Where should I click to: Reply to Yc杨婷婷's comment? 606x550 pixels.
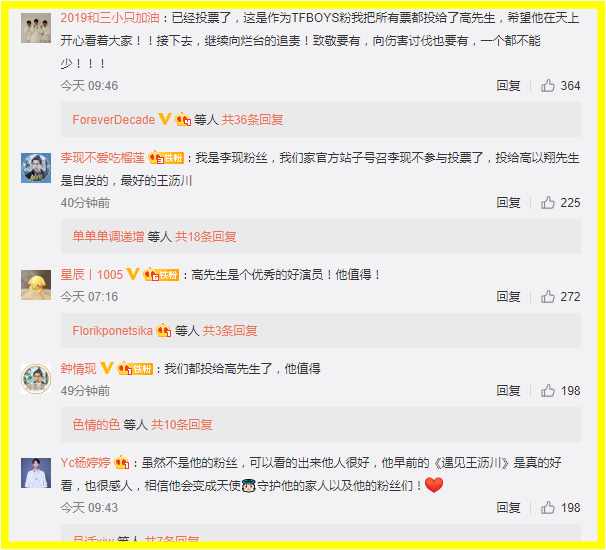508,507
